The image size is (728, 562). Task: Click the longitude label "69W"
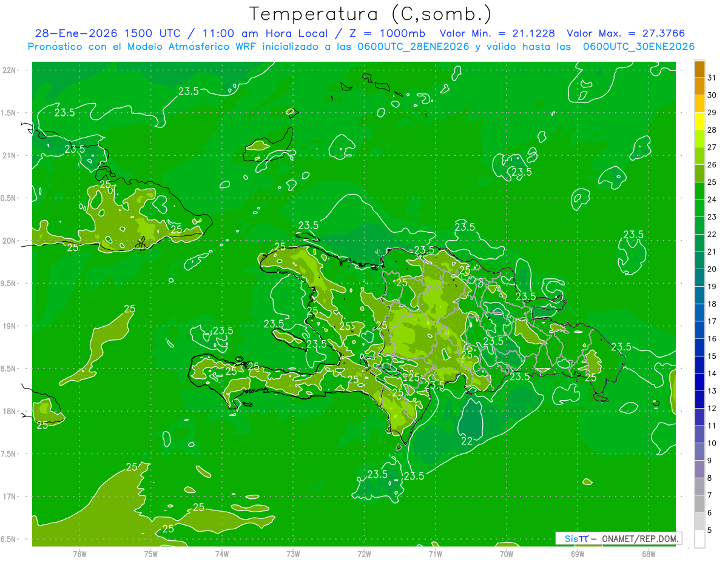(x=578, y=554)
